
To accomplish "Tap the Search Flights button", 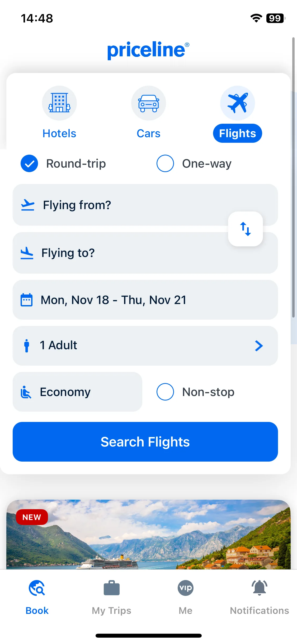I will pos(145,442).
